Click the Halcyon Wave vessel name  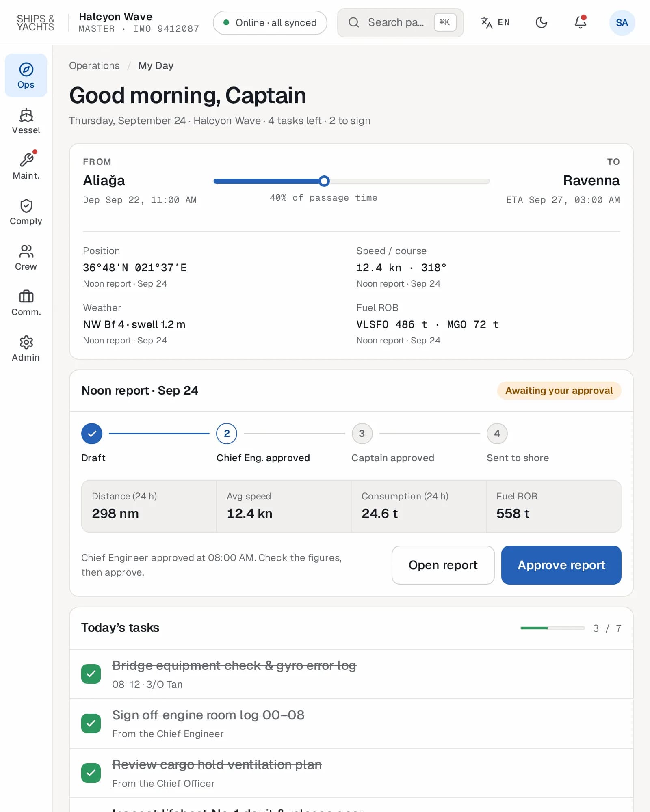(x=116, y=17)
